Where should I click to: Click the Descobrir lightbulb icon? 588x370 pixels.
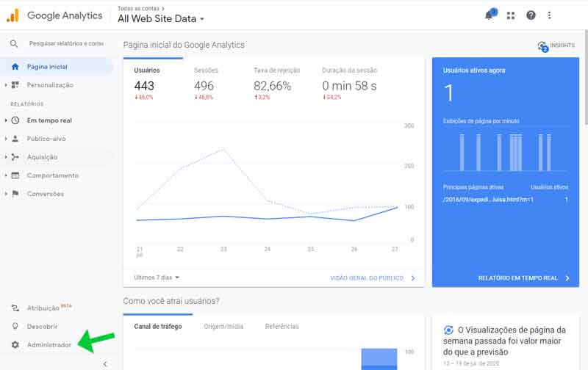click(x=15, y=326)
